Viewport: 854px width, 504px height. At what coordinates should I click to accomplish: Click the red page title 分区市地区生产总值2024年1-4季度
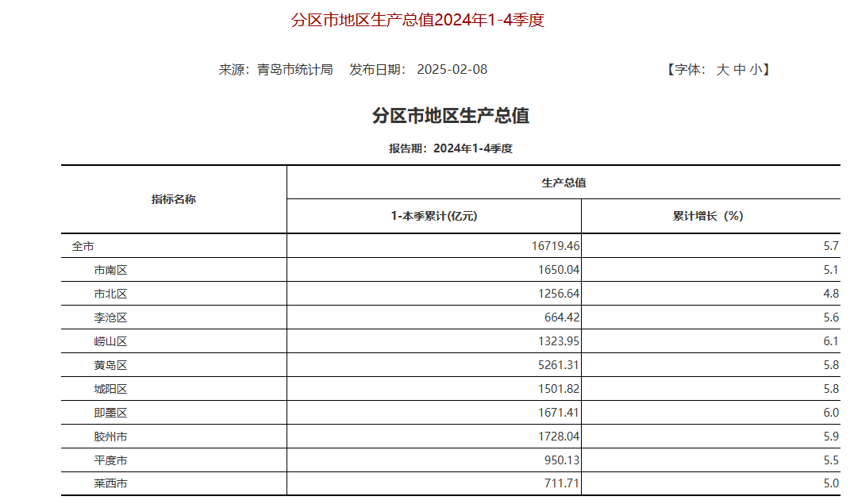[x=417, y=20]
